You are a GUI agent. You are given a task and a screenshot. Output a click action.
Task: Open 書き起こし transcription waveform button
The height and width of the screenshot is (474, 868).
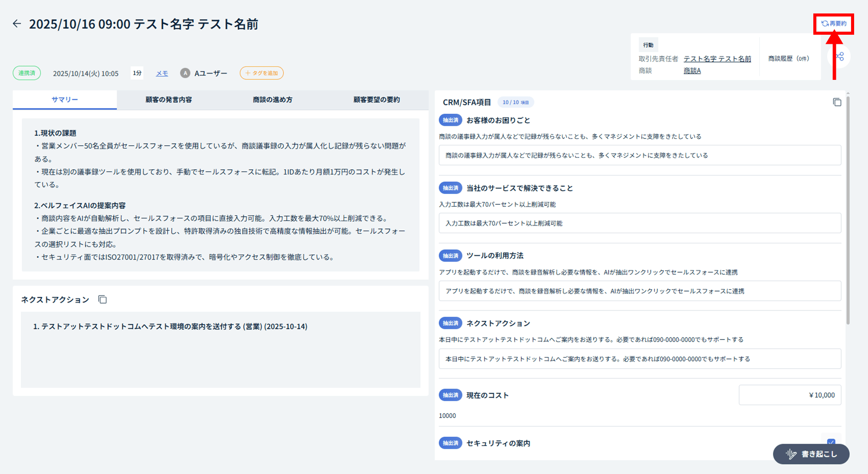pyautogui.click(x=811, y=454)
